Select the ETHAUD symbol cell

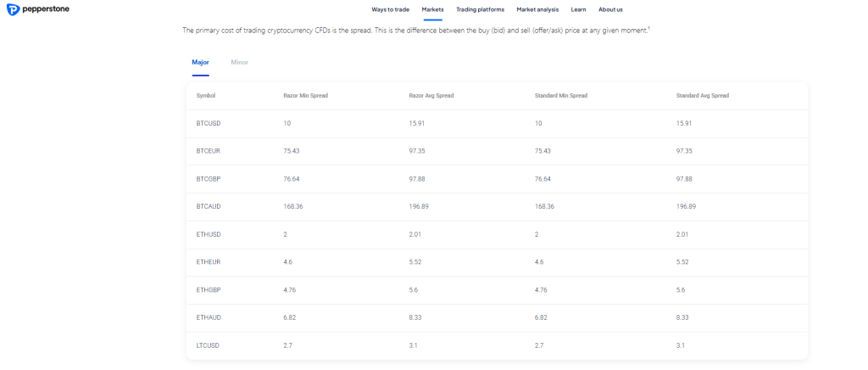point(209,317)
